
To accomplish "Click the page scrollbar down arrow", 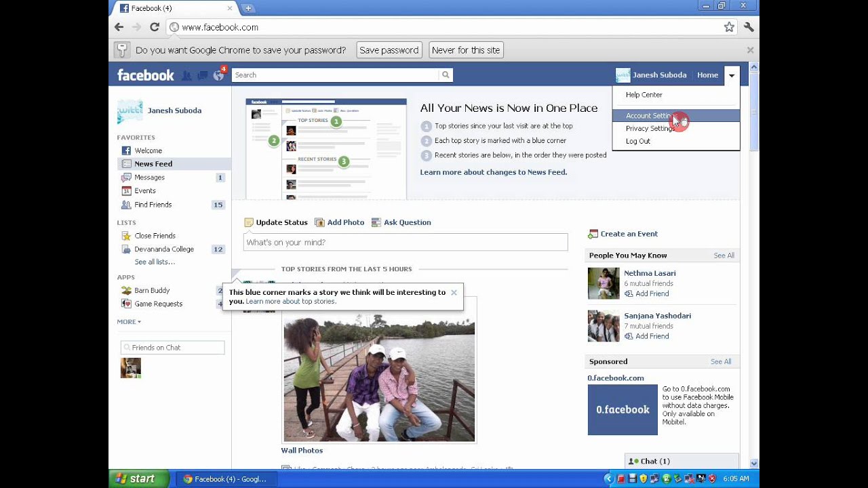I will click(754, 464).
